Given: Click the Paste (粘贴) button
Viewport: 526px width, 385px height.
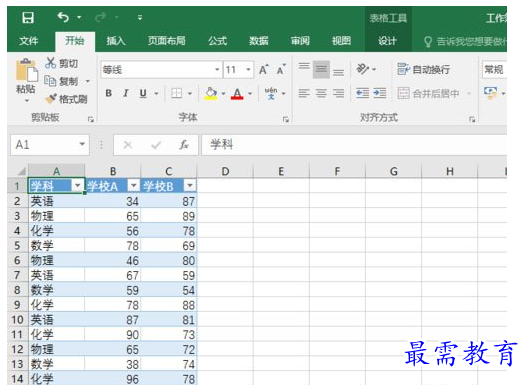Looking at the screenshot, I should (x=26, y=80).
